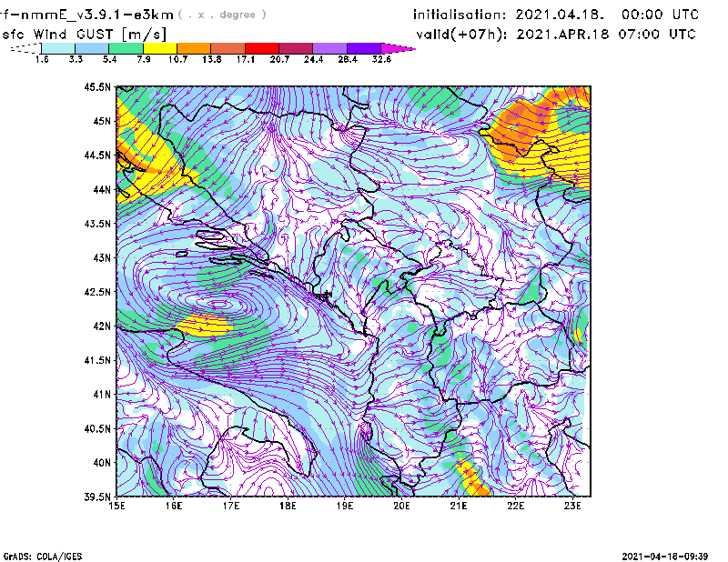Click the "GrADS: COLA/IGES" credit text
728x562 pixels.
tap(43, 557)
